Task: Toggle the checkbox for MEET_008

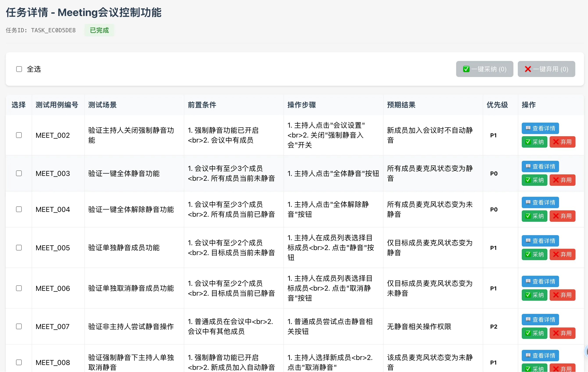Action: coord(19,363)
